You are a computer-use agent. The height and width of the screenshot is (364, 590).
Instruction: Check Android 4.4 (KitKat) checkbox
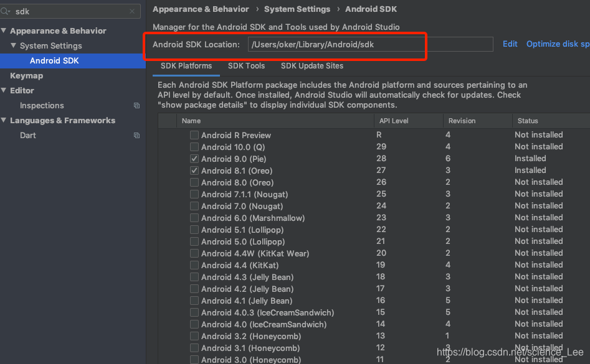coord(194,265)
